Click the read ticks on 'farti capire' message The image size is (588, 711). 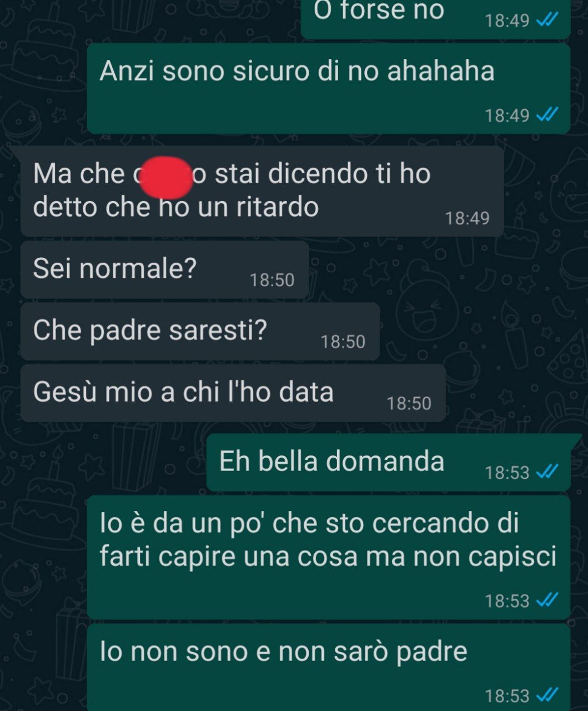click(547, 600)
